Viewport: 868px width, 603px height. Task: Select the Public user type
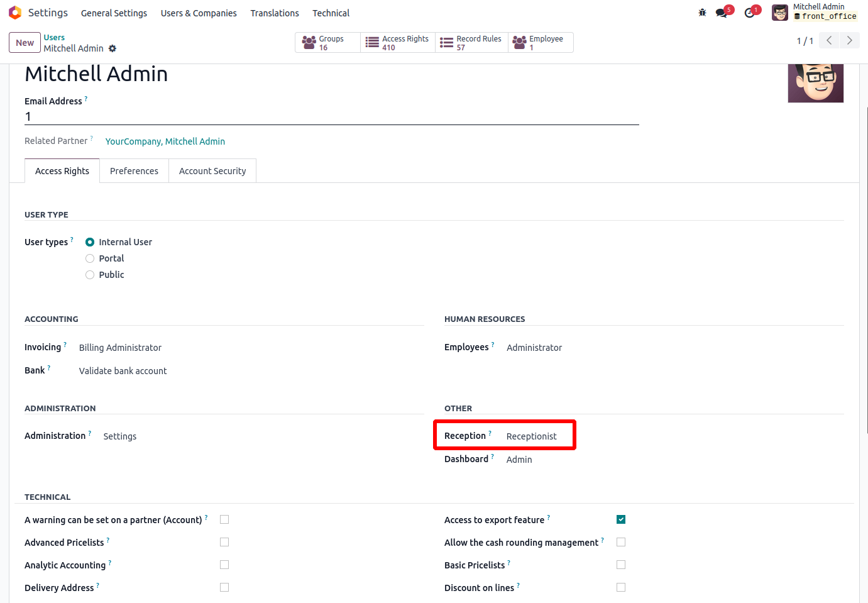pos(90,275)
